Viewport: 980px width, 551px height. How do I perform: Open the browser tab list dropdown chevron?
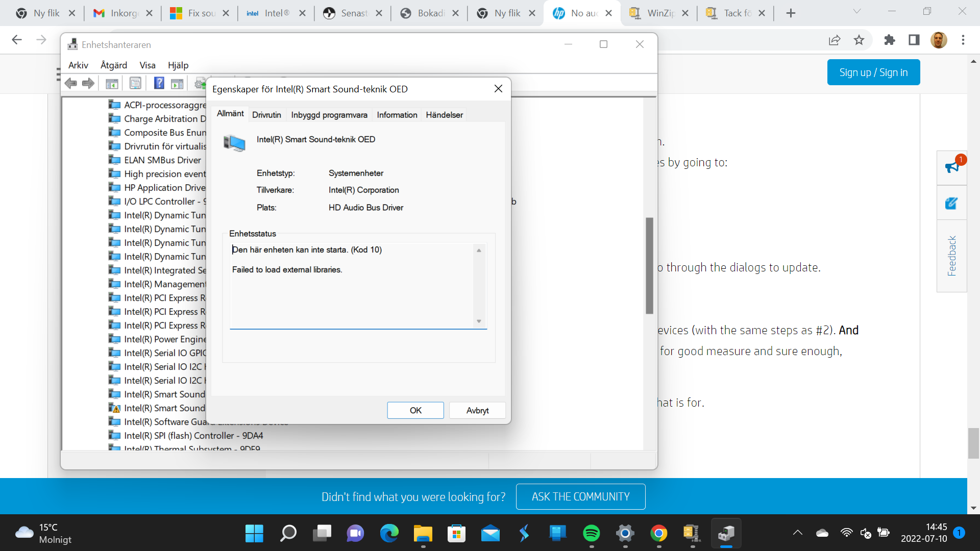(856, 11)
